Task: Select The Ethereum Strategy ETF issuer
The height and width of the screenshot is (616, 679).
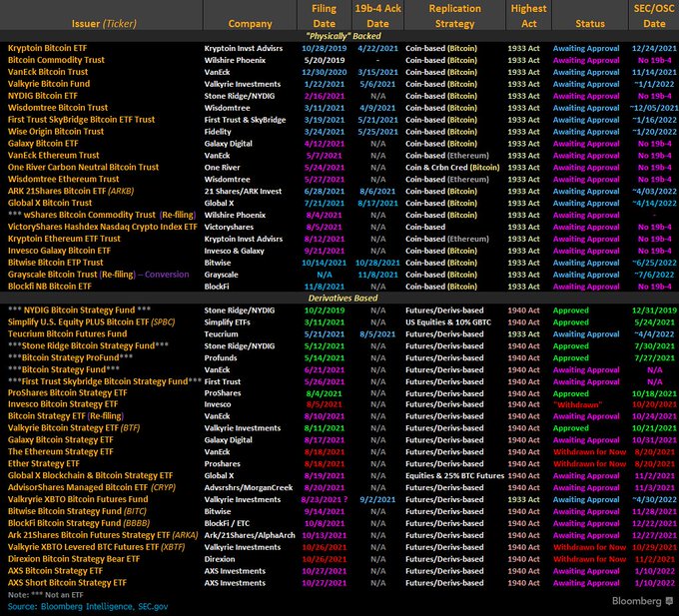Action: (x=61, y=451)
